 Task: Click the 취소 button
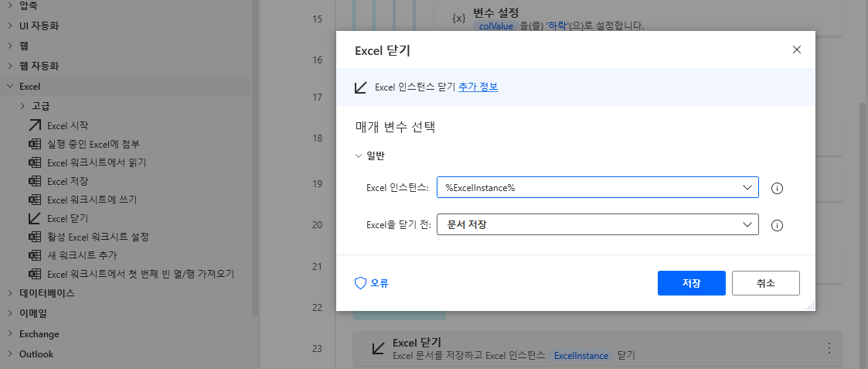pos(766,283)
